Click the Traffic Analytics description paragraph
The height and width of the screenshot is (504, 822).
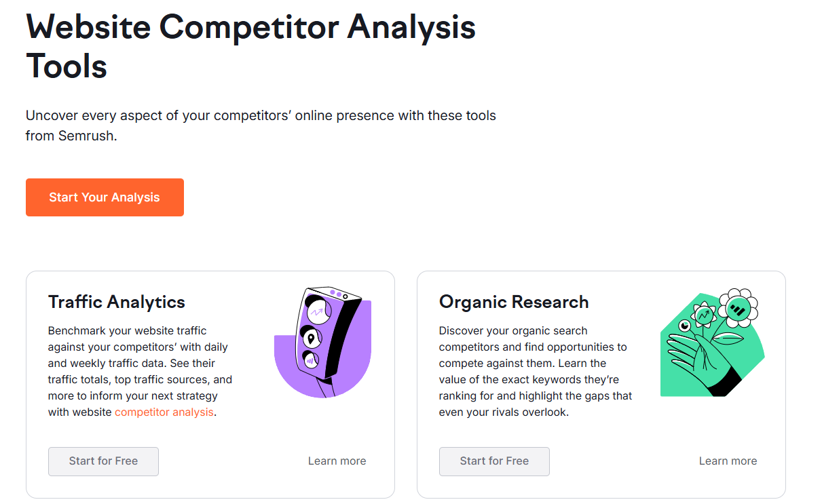(141, 371)
